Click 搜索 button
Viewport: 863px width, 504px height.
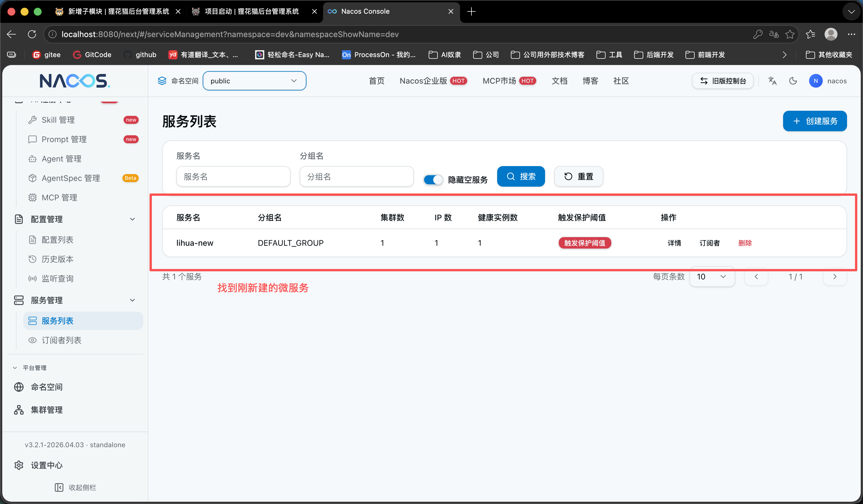pos(521,176)
